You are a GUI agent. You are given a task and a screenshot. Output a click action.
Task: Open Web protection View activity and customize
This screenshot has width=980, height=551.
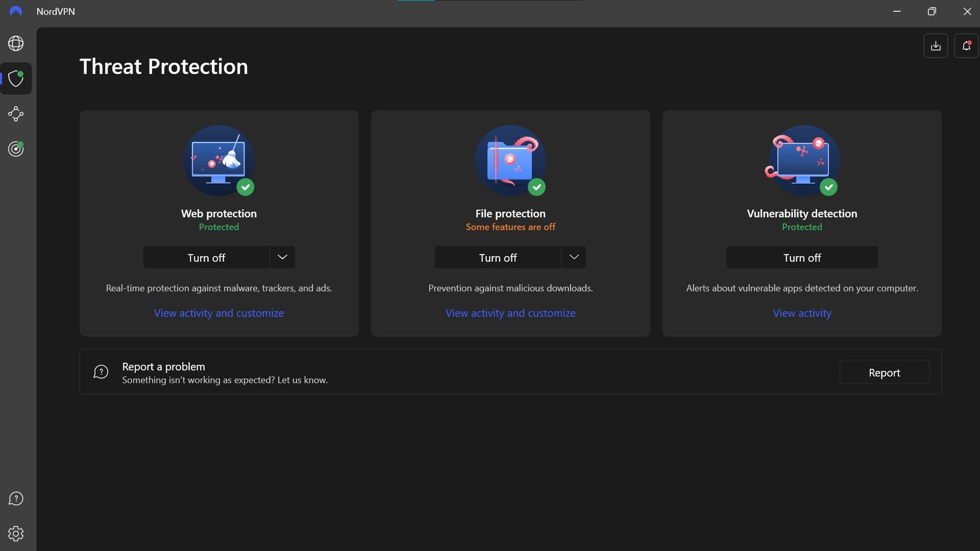219,313
